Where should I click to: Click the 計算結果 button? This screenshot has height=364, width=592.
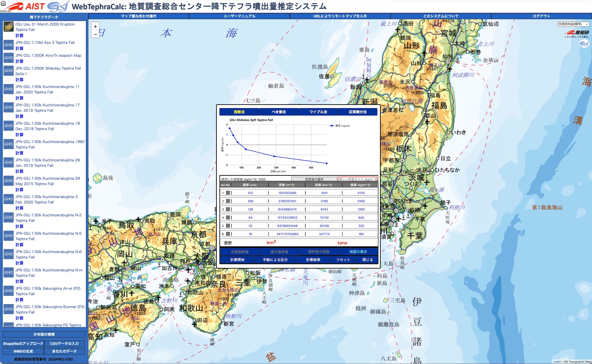coord(313,260)
